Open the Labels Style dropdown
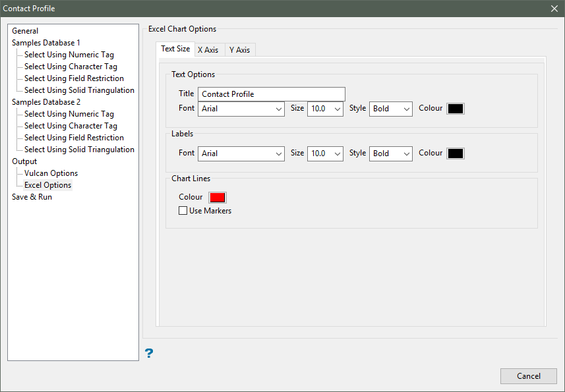This screenshot has width=565, height=392. tap(391, 154)
